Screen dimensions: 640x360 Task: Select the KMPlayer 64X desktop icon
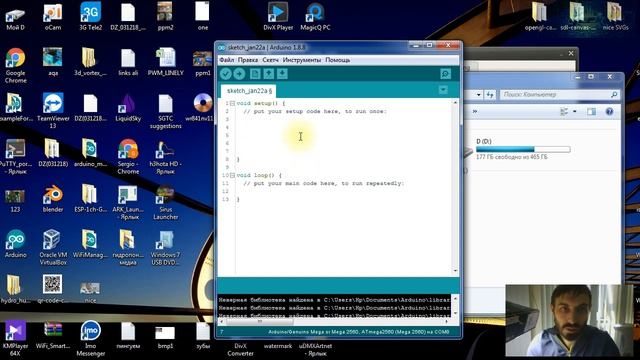tap(16, 339)
